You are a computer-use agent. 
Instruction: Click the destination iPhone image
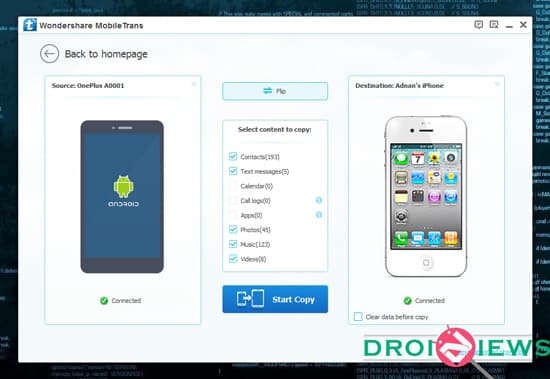pyautogui.click(x=426, y=197)
